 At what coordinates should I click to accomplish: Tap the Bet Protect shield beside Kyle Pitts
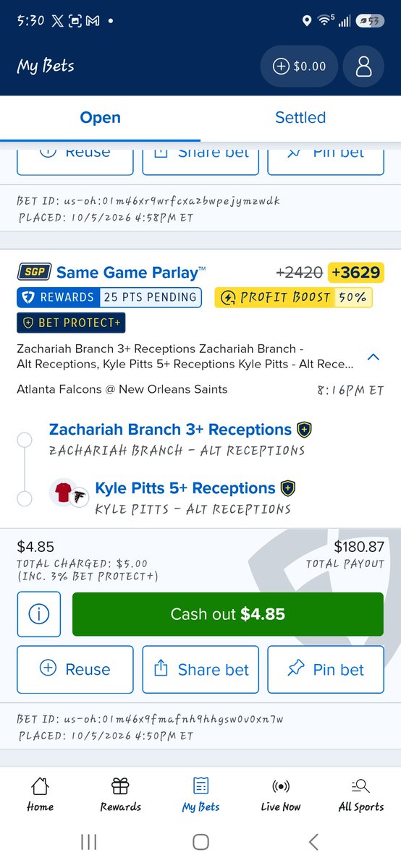[x=288, y=488]
